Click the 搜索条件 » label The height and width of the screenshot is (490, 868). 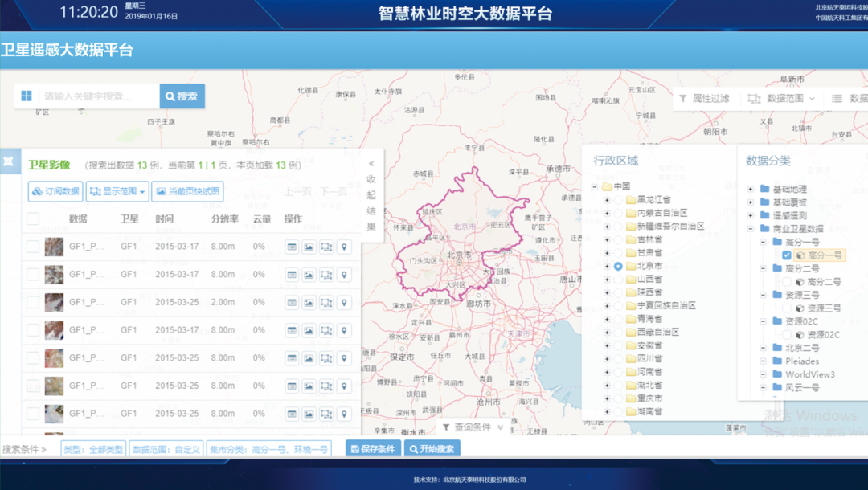[24, 449]
